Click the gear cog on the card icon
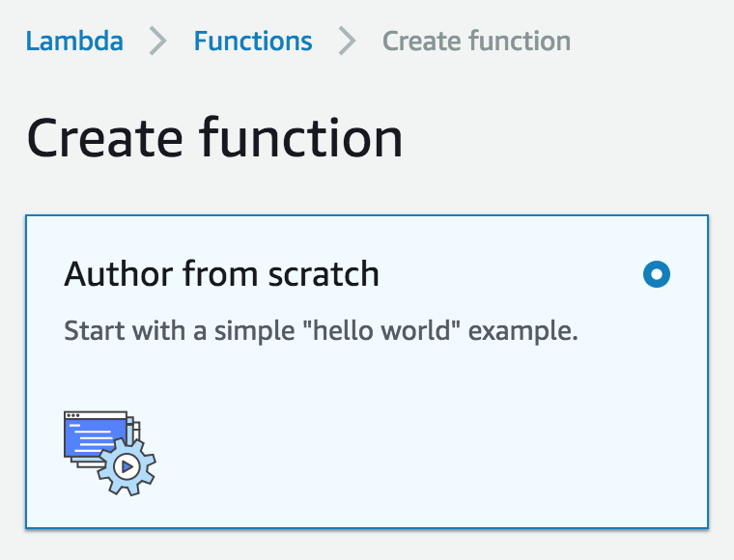 [127, 468]
